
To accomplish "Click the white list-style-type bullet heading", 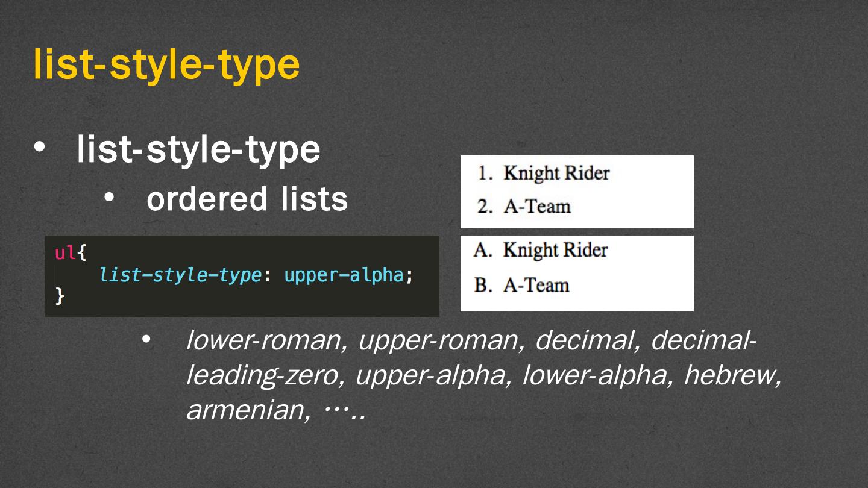I will [x=198, y=150].
